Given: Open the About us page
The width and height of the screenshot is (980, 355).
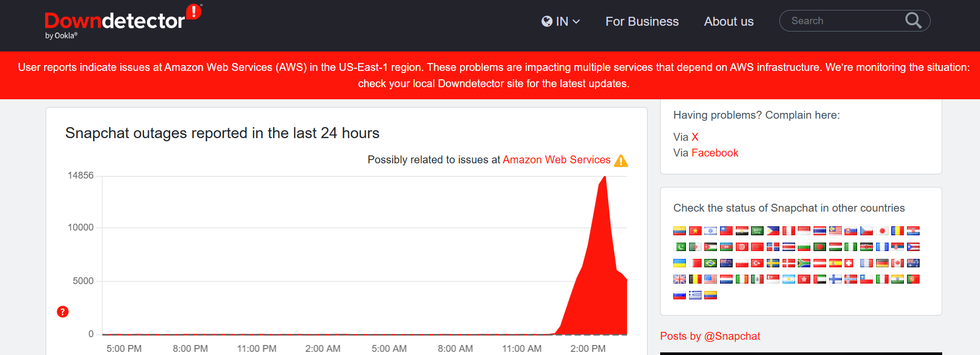Looking at the screenshot, I should click(x=729, y=22).
